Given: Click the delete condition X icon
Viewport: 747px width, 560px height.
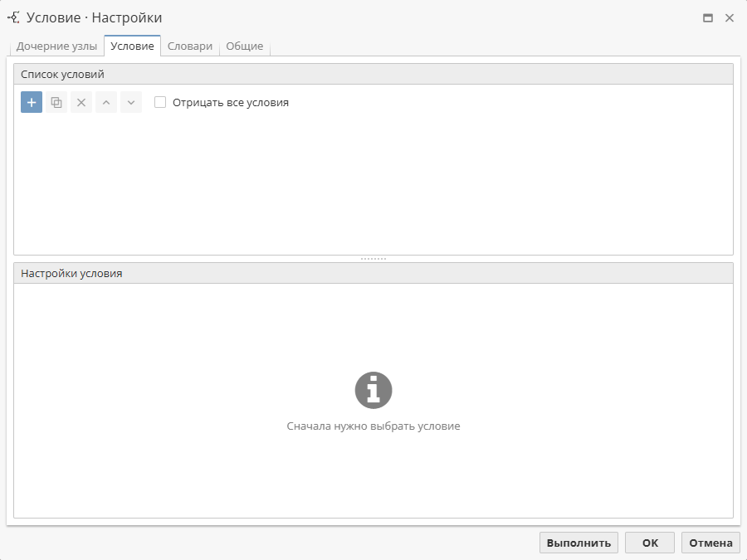Looking at the screenshot, I should pyautogui.click(x=81, y=103).
